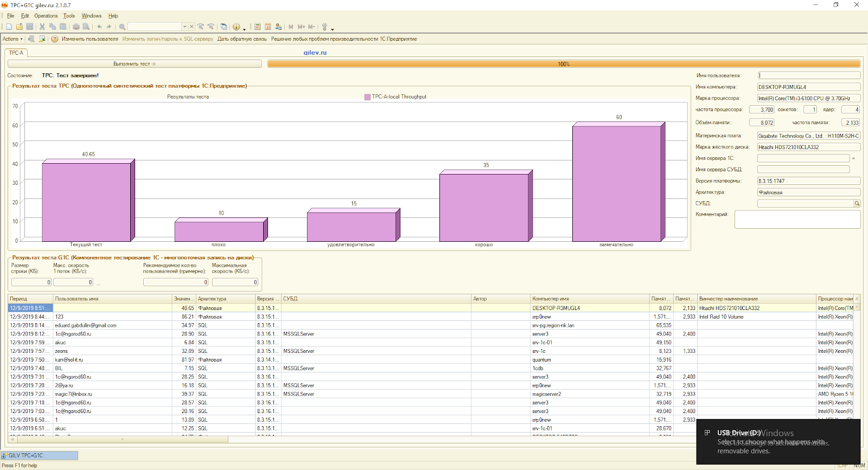Click the tools wrench toolbar icon

[x=324, y=27]
